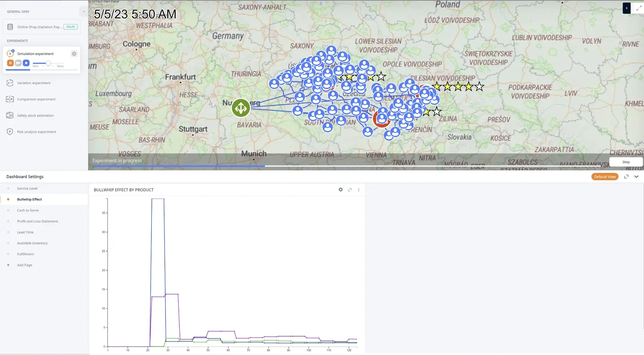
Task: Collapse dashboard with chevron down arrow
Action: 636,177
